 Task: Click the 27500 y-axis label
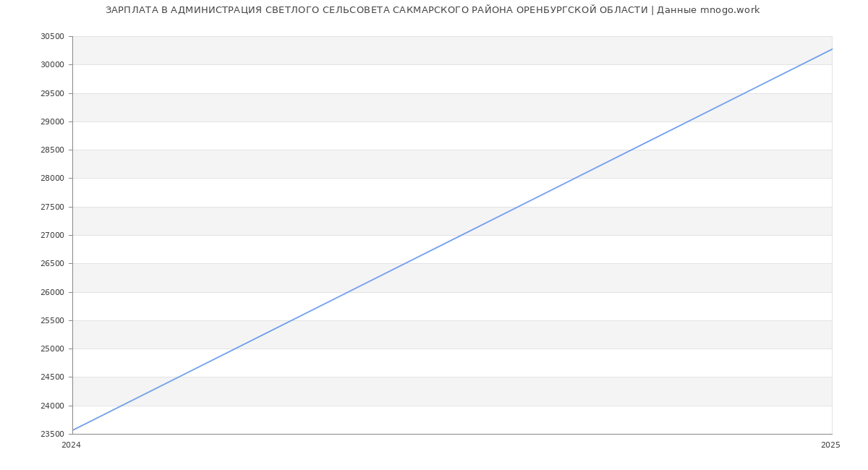tap(52, 207)
